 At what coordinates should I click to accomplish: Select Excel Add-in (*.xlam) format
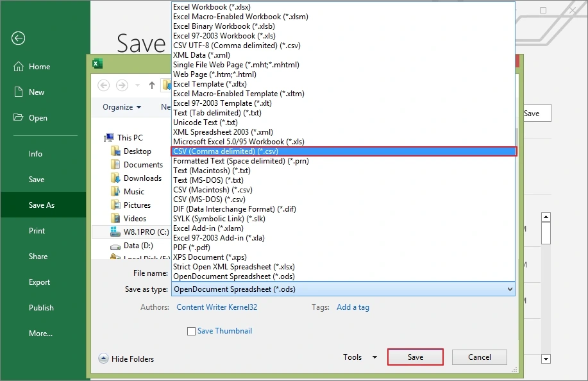343,228
